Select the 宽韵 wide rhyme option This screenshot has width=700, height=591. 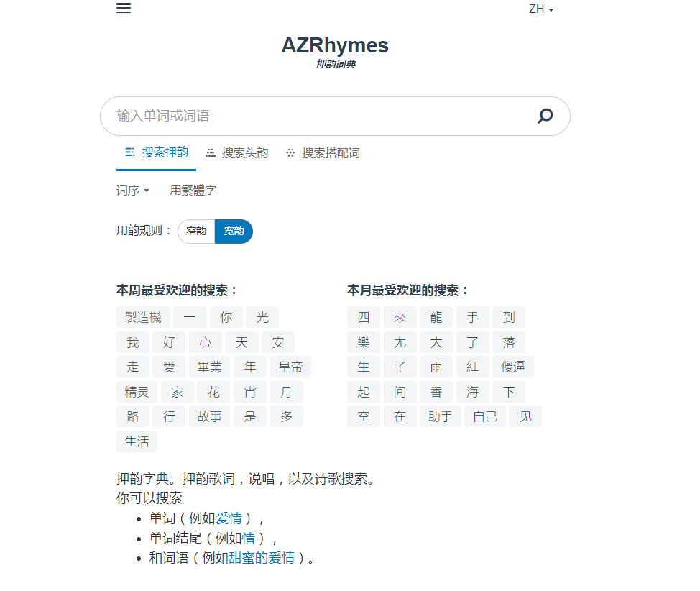234,231
